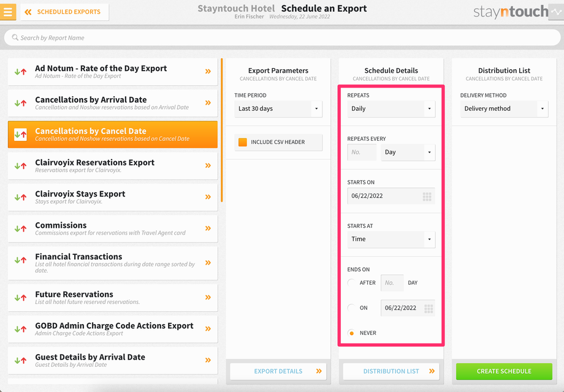Click chevron for Commissions row
This screenshot has height=392, width=564.
click(x=208, y=228)
